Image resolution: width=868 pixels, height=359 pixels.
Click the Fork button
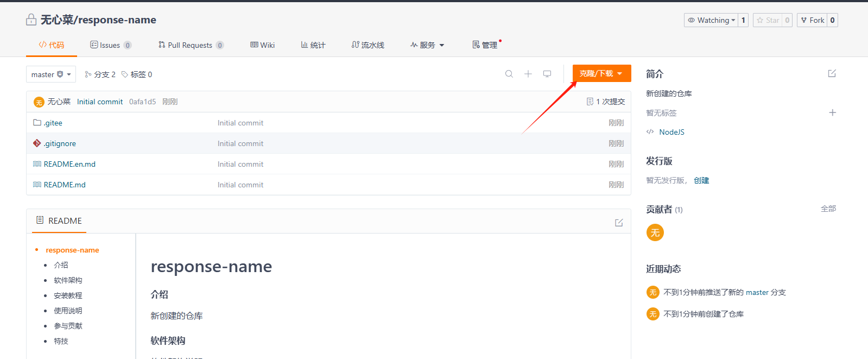(812, 20)
